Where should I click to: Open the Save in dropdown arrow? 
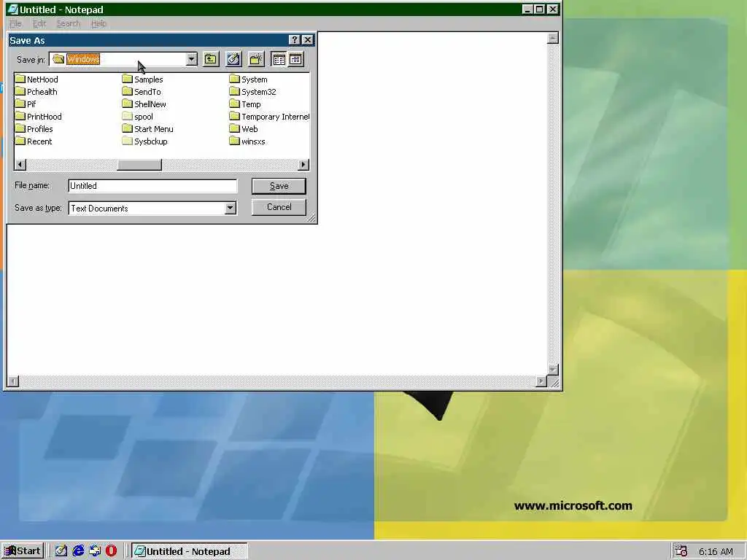[192, 59]
